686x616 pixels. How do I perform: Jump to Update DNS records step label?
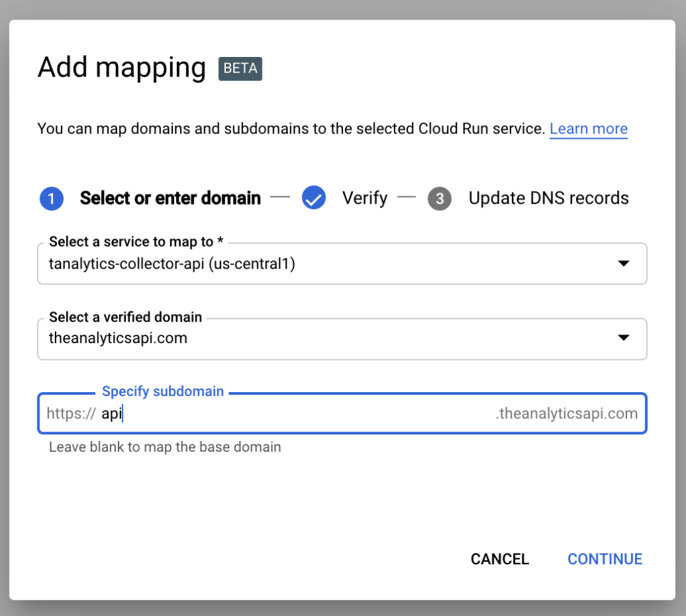click(548, 198)
